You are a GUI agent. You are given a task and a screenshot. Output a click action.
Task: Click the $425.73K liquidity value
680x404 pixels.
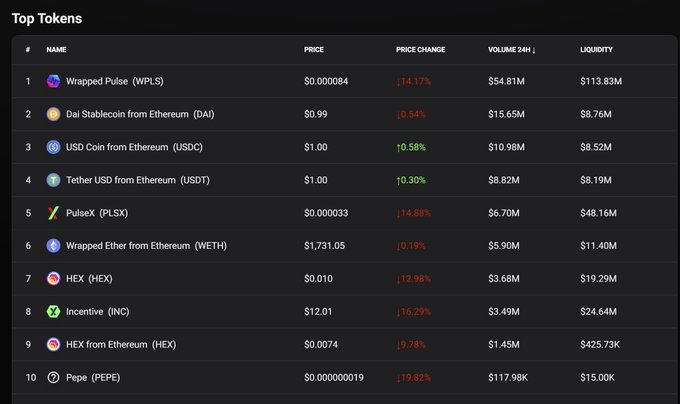(x=600, y=345)
